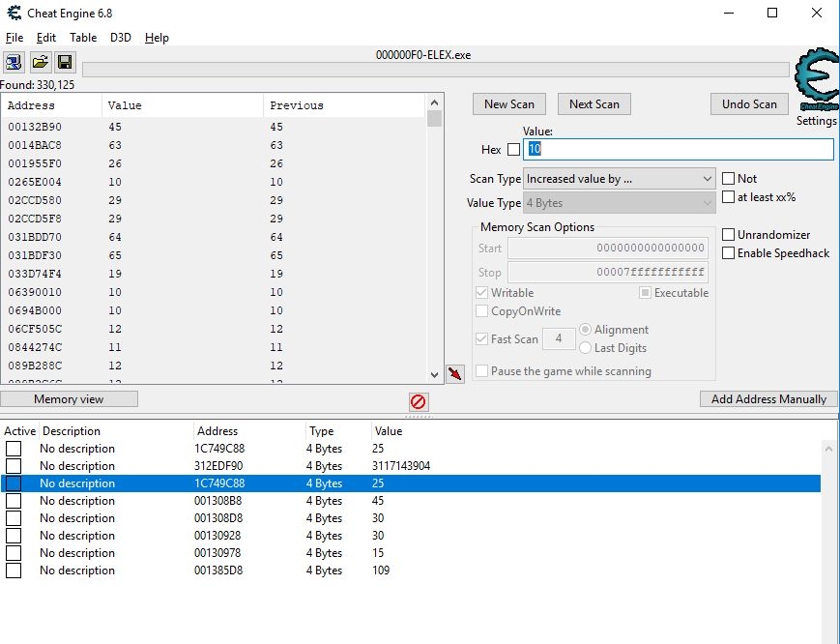Open the Help menu
Viewport: 840px width, 644px height.
point(157,38)
